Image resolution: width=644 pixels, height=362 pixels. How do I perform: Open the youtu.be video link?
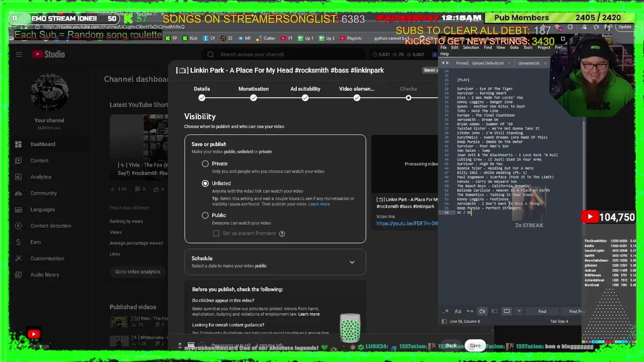[407, 223]
